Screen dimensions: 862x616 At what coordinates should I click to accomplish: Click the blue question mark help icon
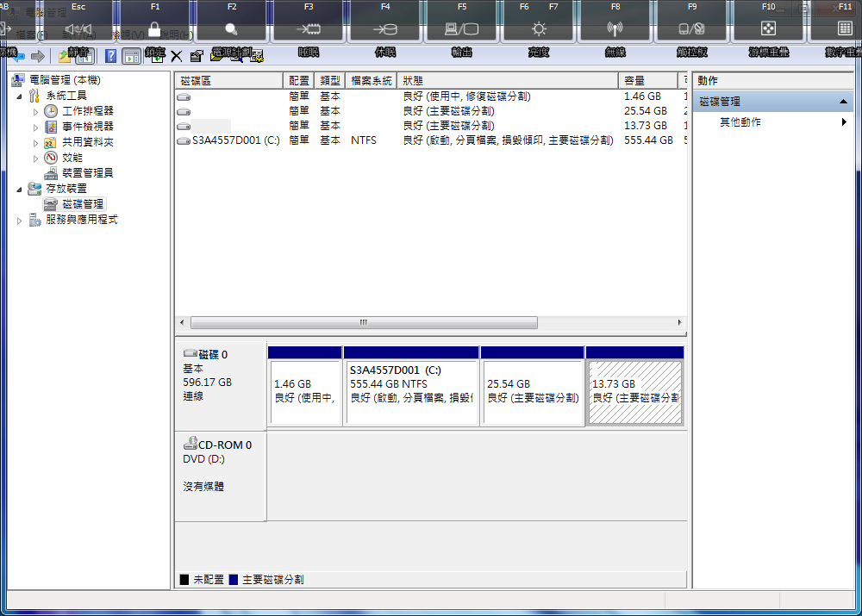coord(110,56)
